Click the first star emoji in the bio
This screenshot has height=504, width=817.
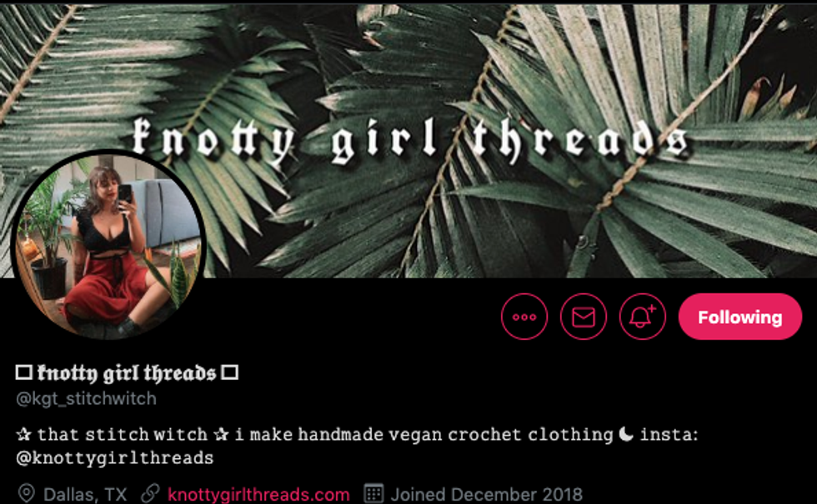24,434
